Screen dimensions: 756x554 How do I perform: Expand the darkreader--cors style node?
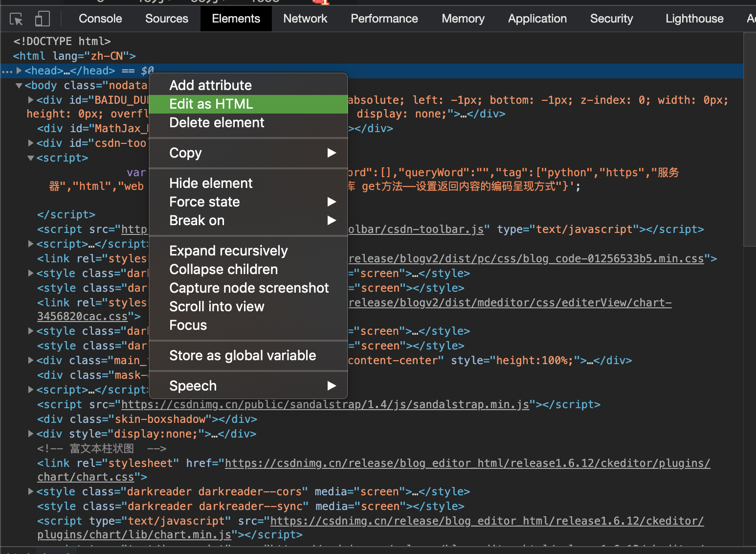[31, 491]
